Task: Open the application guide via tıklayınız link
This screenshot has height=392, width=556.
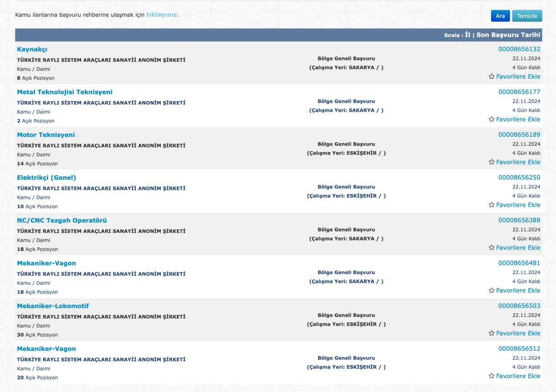Action: pos(163,15)
